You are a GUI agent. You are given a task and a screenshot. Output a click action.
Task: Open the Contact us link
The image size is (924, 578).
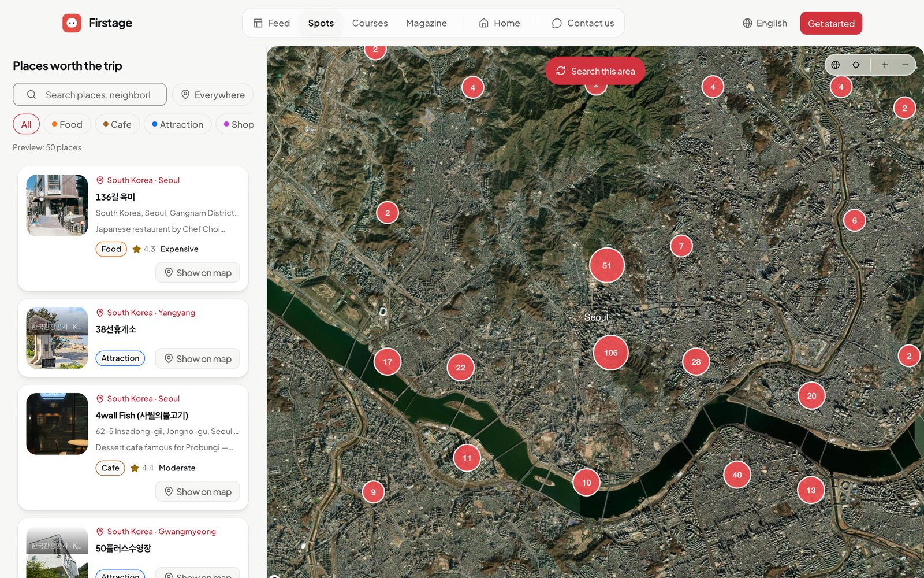(x=583, y=23)
